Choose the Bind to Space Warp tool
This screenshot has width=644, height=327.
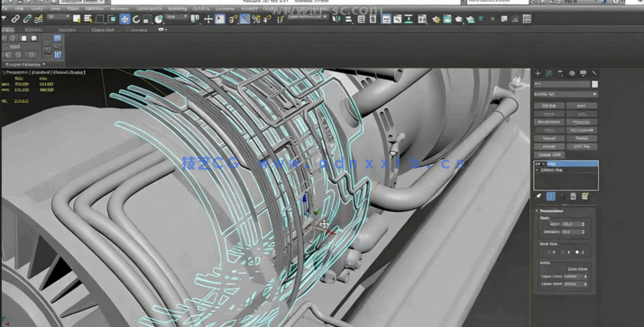click(39, 19)
